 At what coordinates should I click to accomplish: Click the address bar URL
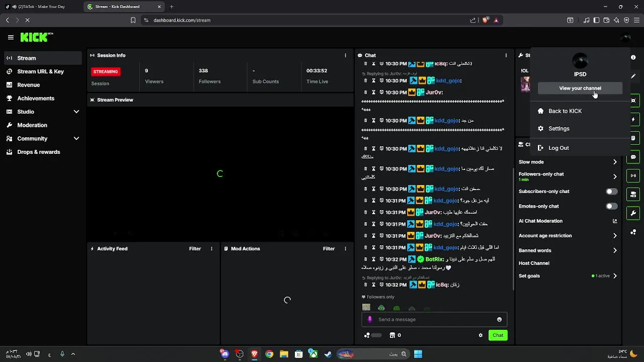pos(182,20)
